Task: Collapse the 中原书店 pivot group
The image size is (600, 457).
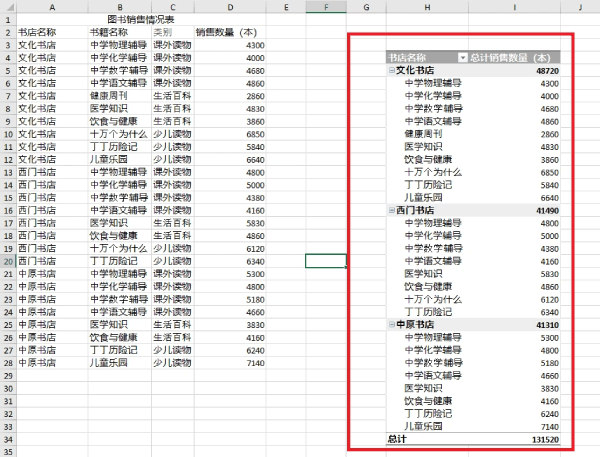Action: coord(391,325)
